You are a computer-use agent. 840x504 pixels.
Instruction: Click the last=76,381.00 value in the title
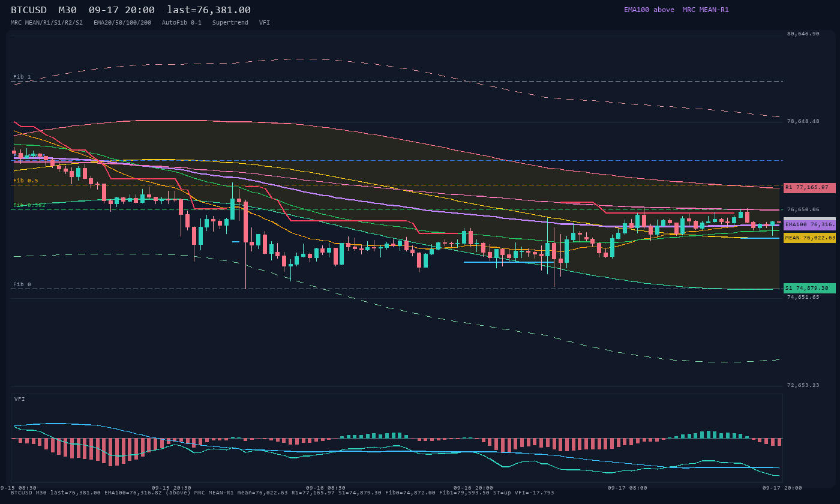pyautogui.click(x=209, y=10)
